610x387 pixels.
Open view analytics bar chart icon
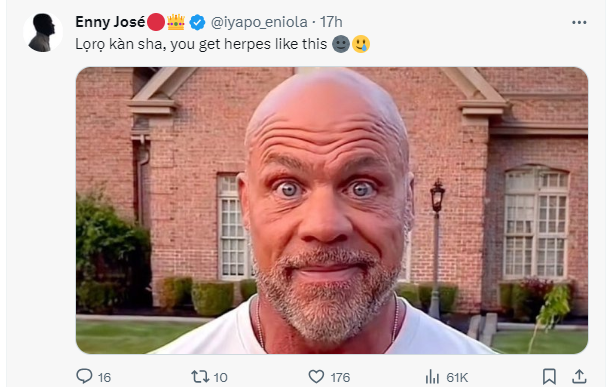point(432,376)
